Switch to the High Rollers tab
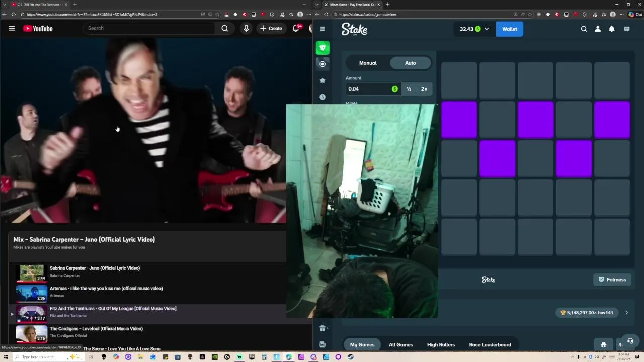The image size is (644, 362). pos(441,345)
